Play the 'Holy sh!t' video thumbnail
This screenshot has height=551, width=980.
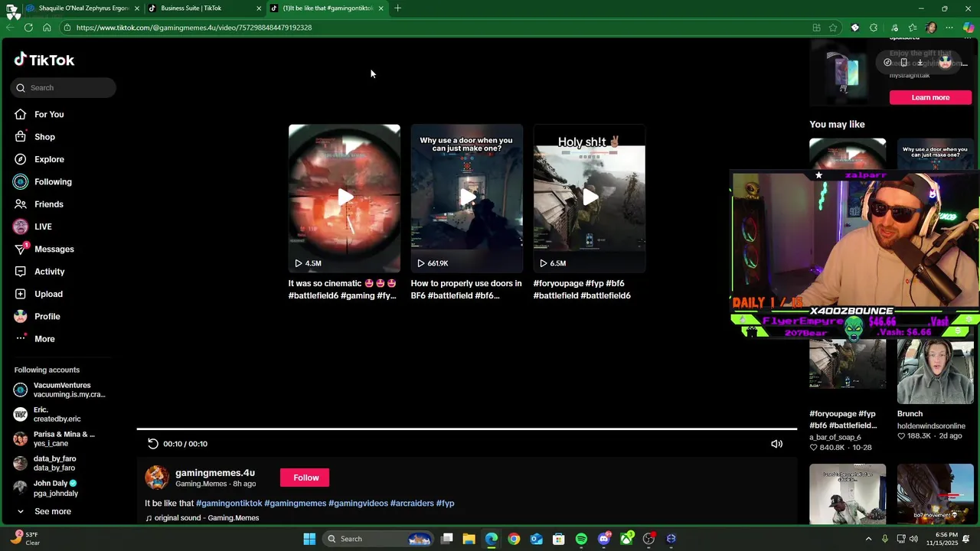[590, 198]
